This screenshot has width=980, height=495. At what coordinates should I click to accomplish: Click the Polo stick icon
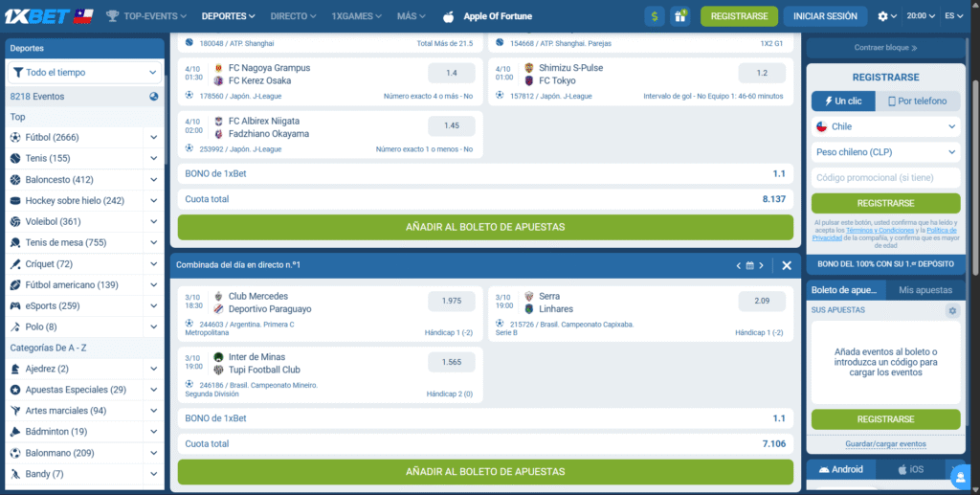coord(15,326)
